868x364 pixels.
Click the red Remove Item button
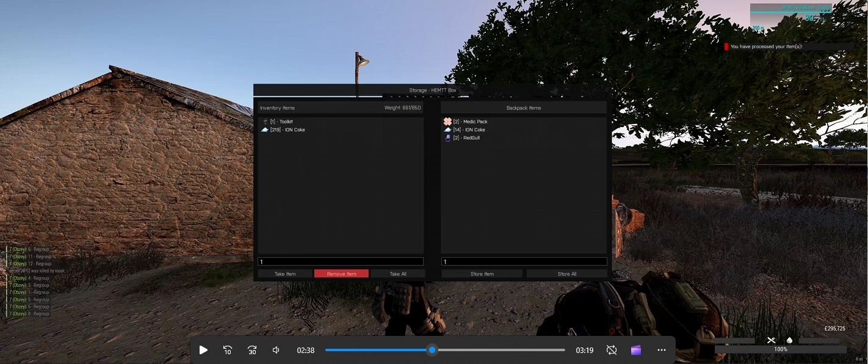[x=342, y=274]
